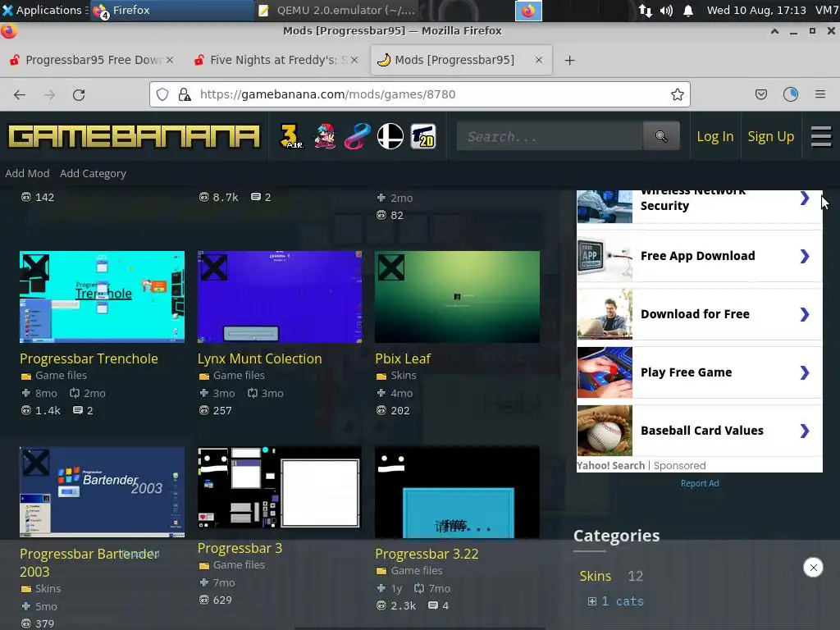Click the flagged X icon on Lynx Munt thumbnail
The height and width of the screenshot is (630, 840).
click(x=214, y=267)
